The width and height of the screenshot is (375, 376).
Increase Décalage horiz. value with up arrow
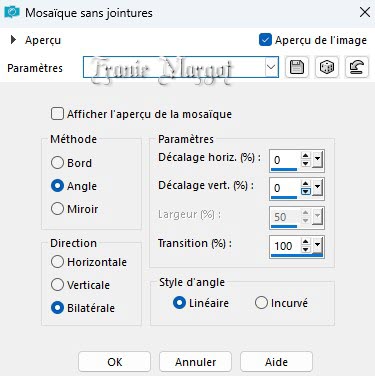[306, 156]
